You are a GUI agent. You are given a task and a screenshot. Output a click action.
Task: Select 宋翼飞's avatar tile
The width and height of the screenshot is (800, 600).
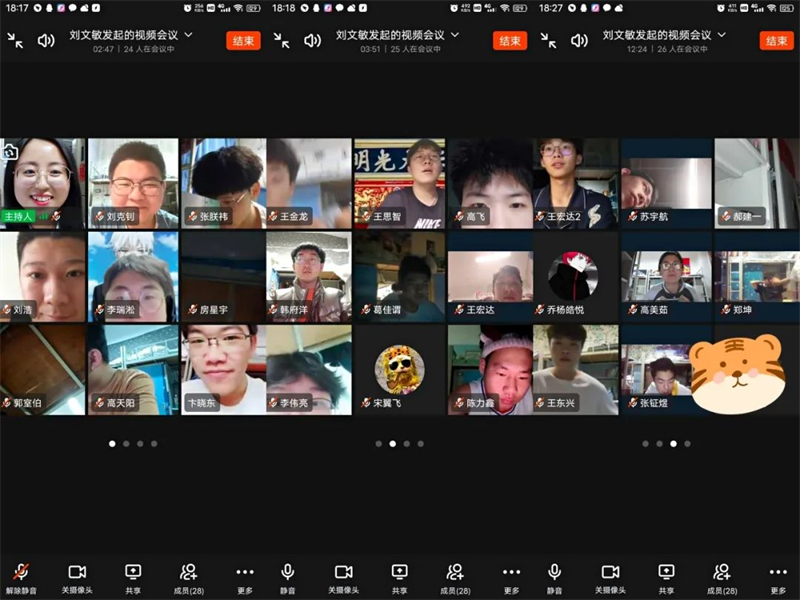tap(399, 369)
